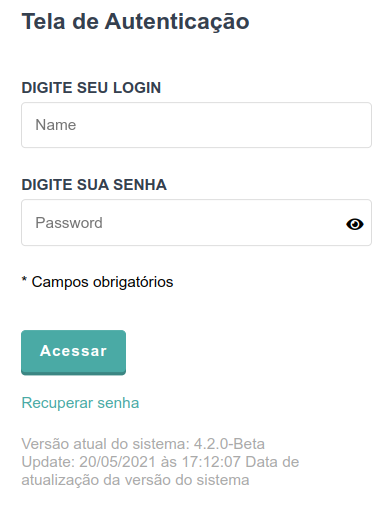The width and height of the screenshot is (383, 509).
Task: Click the asterisk before Campos obrigatórios
Action: (x=24, y=279)
